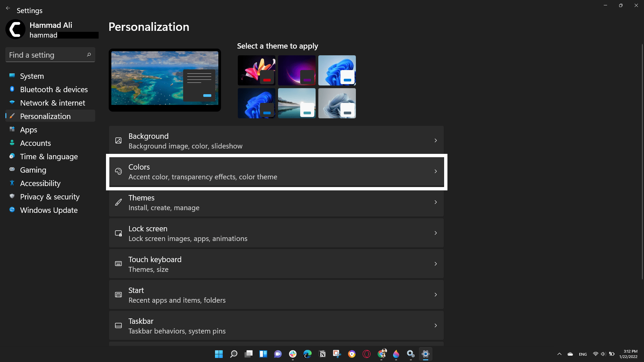
Task: Click the Windows Update icon in sidebar
Action: coord(12,210)
